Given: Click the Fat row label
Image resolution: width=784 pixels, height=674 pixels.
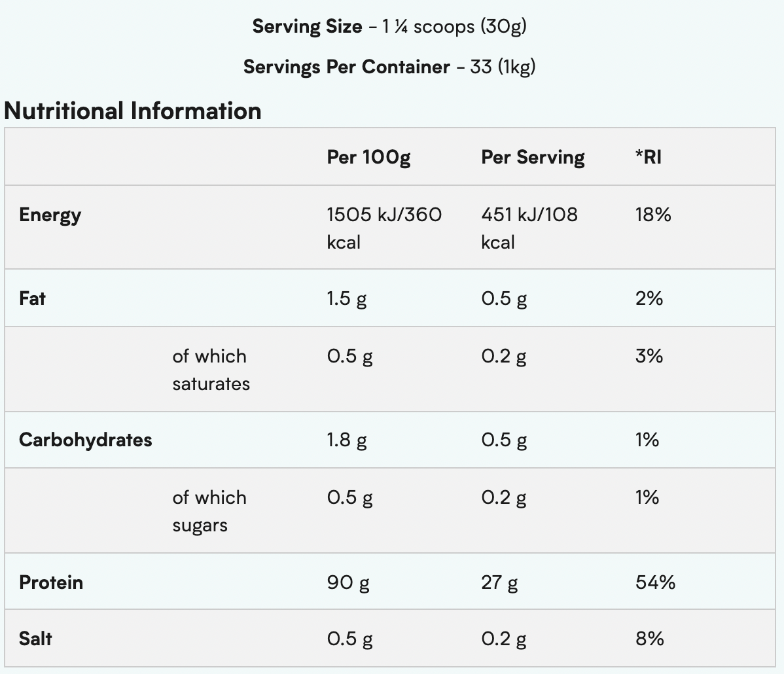Looking at the screenshot, I should point(33,298).
